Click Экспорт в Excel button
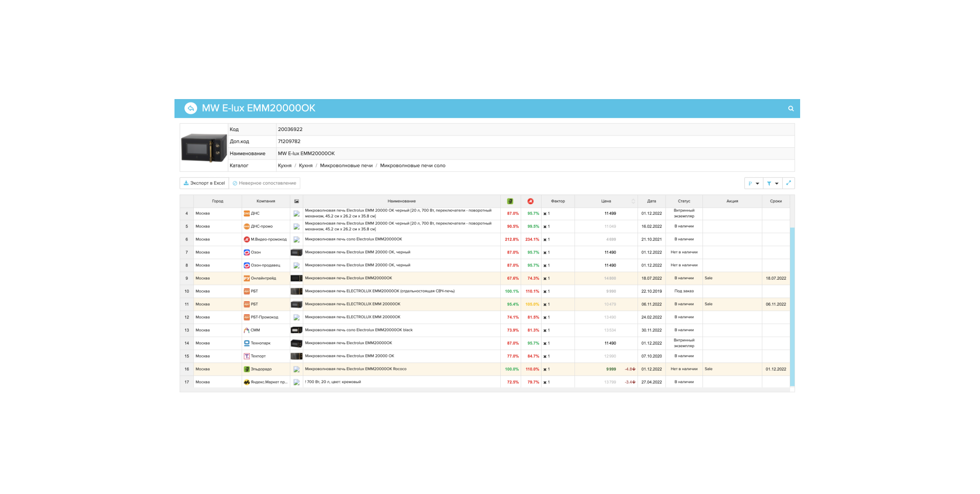The height and width of the screenshot is (494, 980). click(204, 183)
